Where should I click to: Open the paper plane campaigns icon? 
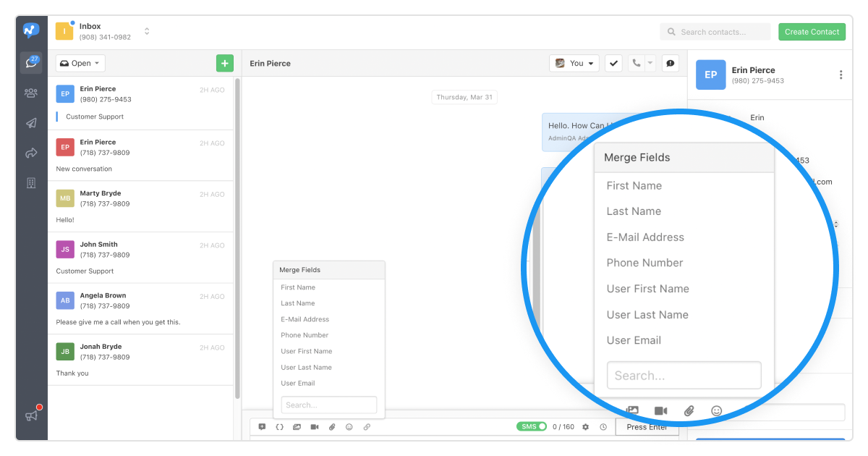tap(31, 123)
